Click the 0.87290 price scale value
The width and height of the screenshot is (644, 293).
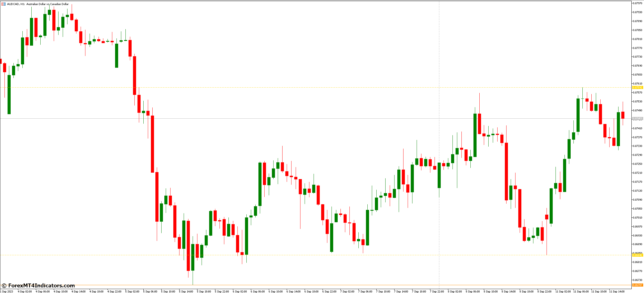[638, 155]
